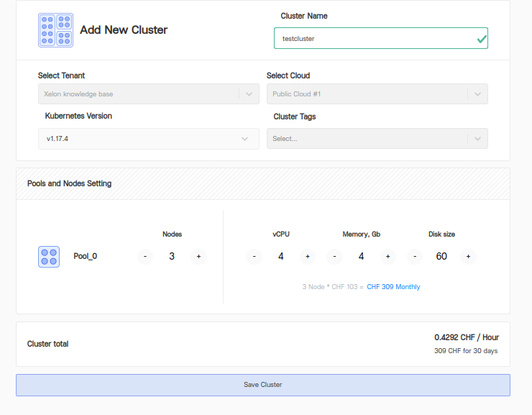Image resolution: width=532 pixels, height=415 pixels.
Task: Click the green checkmark in Cluster Name
Action: click(x=481, y=39)
